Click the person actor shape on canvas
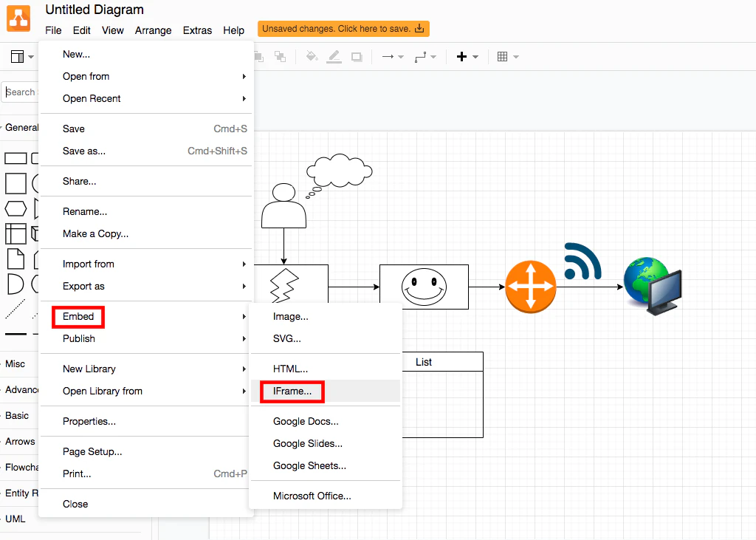756x540 pixels. click(283, 205)
